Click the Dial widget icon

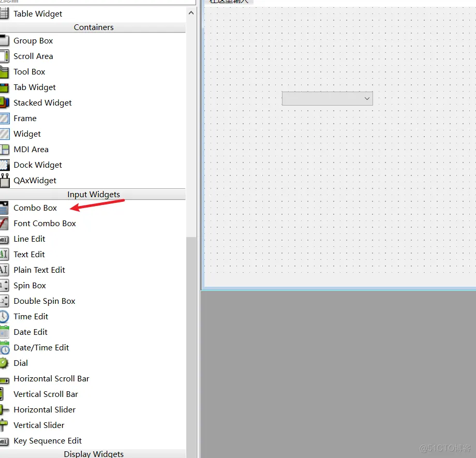[4, 363]
